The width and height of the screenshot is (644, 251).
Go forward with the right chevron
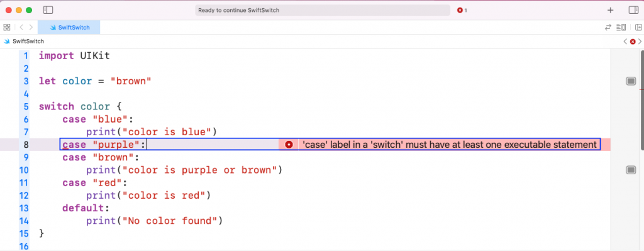tap(31, 28)
